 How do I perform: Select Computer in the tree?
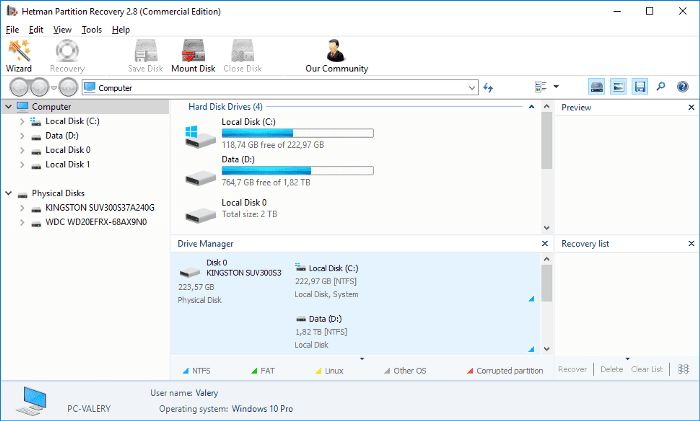[51, 107]
